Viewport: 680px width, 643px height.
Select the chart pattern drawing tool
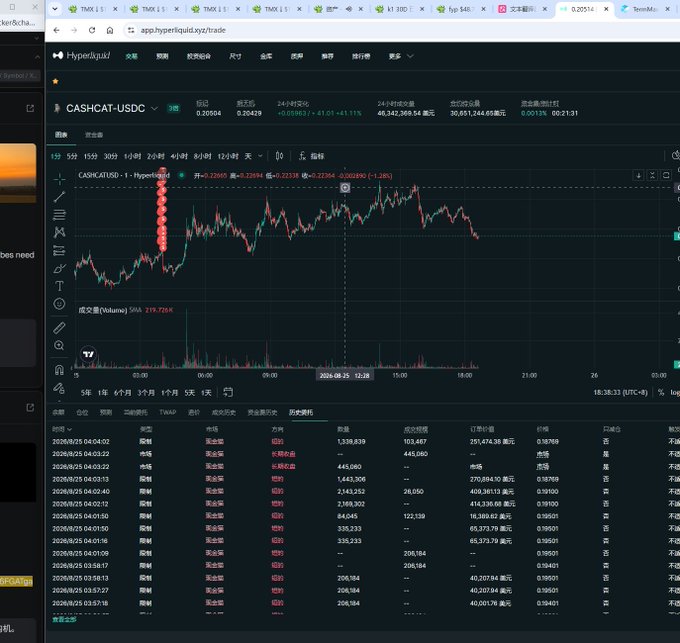(x=59, y=232)
